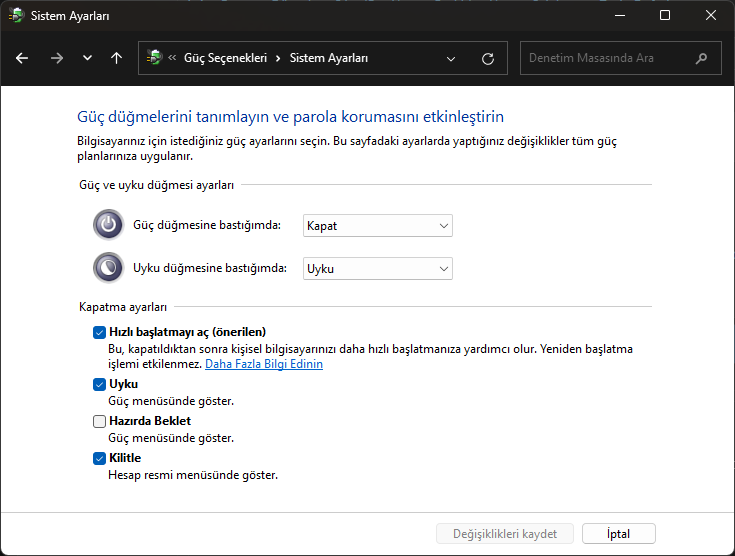Go up one level arrow
The image size is (735, 556).
coord(116,58)
